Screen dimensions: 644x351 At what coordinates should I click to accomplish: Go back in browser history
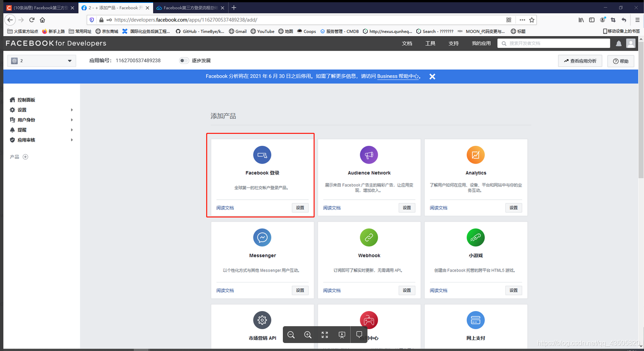click(10, 20)
